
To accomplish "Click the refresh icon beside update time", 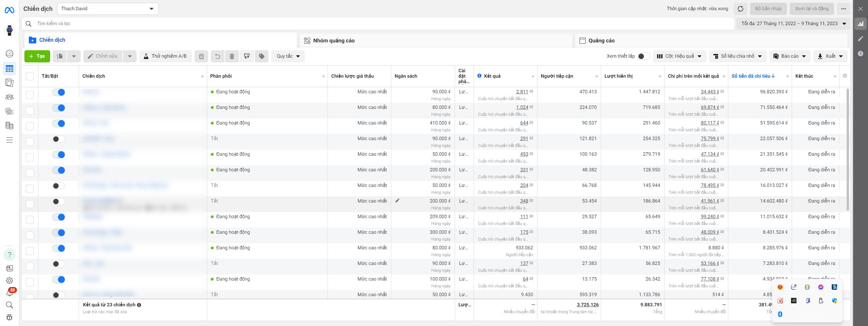I will click(x=741, y=9).
